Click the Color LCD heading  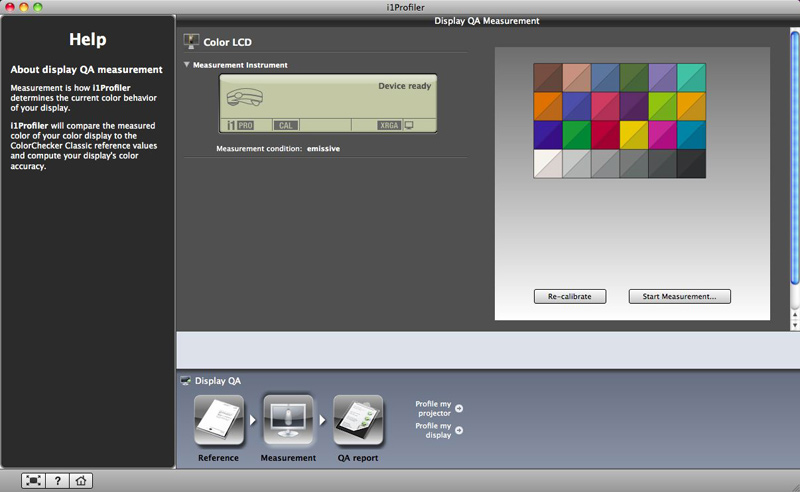point(228,42)
